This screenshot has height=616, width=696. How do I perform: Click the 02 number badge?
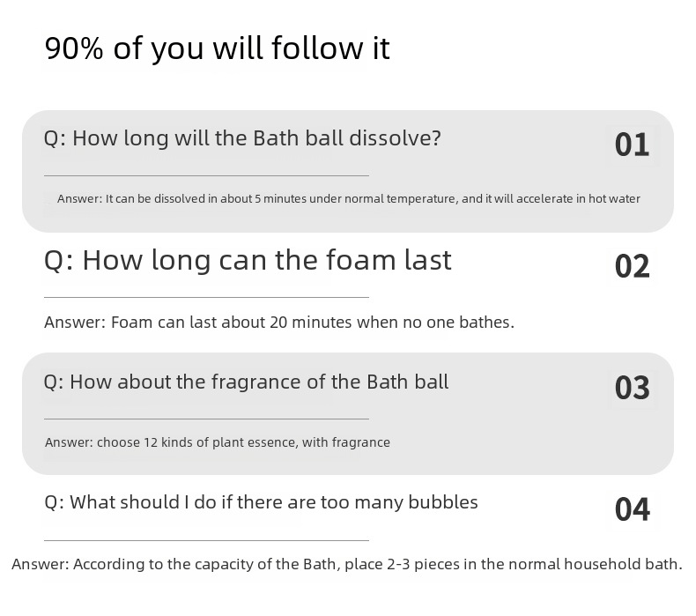pos(632,266)
